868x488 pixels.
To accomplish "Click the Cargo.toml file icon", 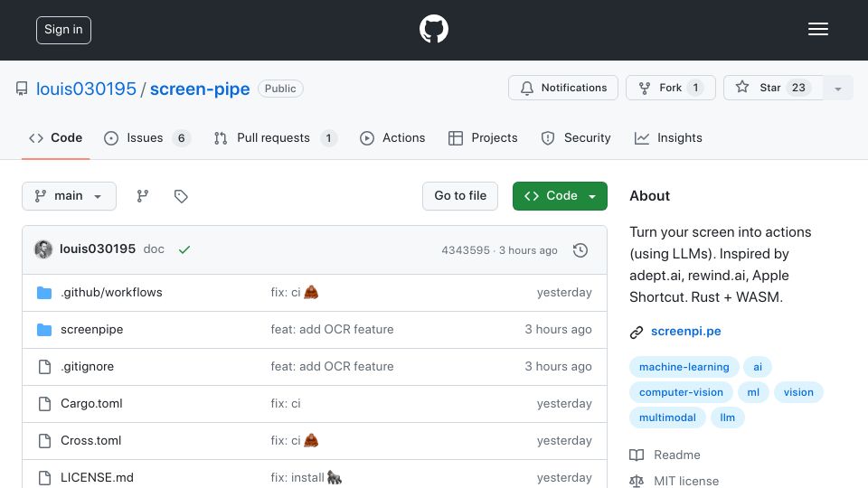I will 44,403.
